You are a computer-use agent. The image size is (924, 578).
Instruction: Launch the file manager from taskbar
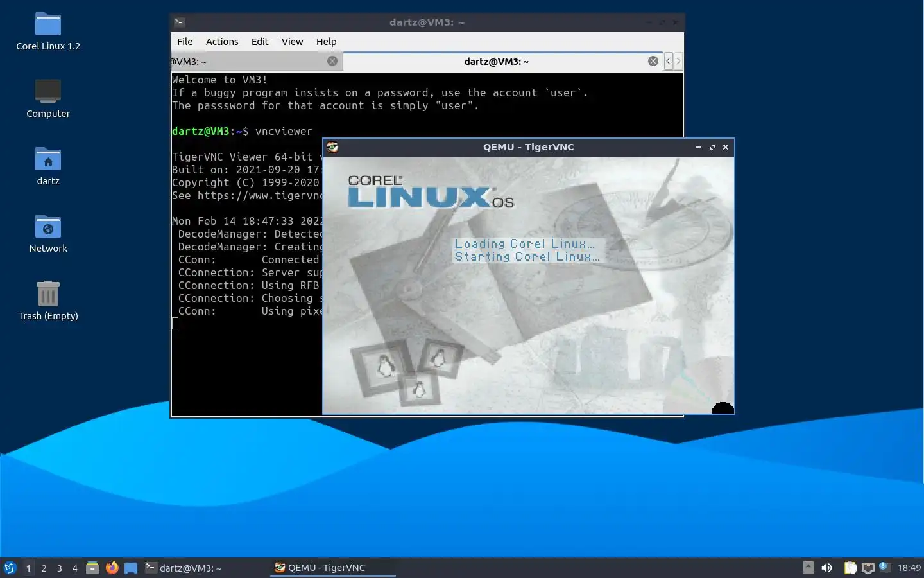click(x=92, y=568)
